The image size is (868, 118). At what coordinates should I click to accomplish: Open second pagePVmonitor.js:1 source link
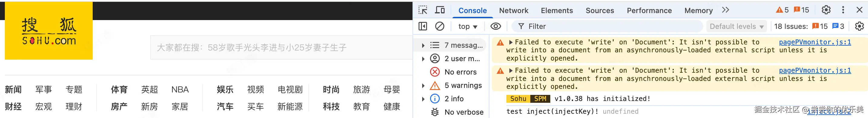[x=815, y=71]
